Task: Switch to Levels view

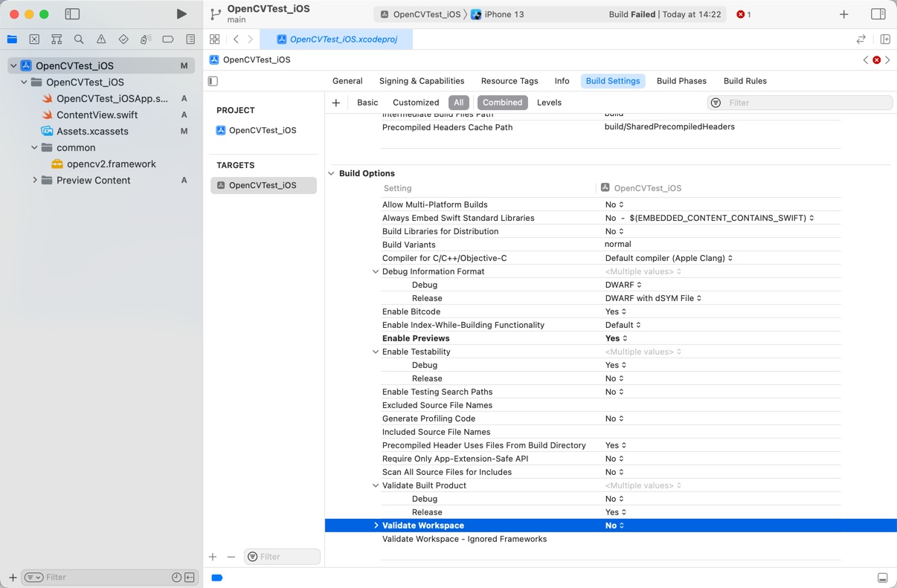Action: 549,103
